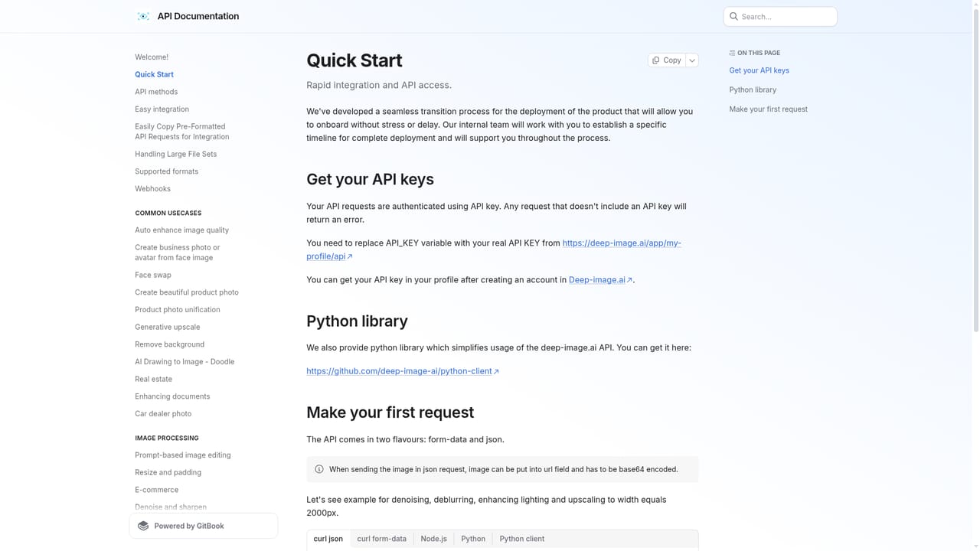Open API methods sidebar page
This screenshot has height=551, width=980.
156,92
